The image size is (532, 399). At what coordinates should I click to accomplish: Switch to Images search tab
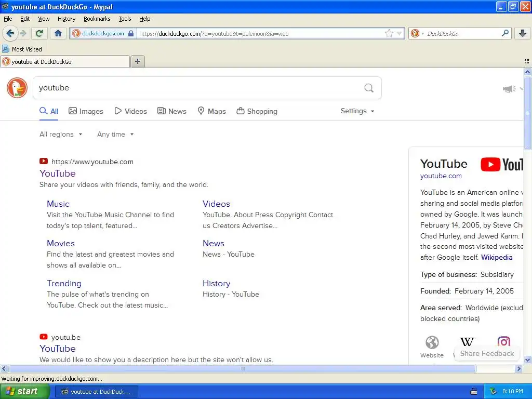86,111
